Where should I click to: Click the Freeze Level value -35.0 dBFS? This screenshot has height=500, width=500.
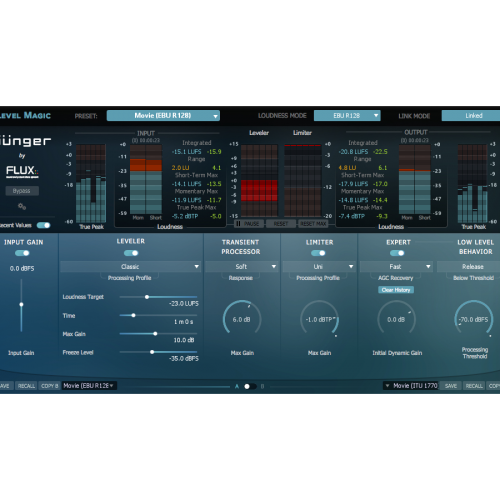(184, 359)
